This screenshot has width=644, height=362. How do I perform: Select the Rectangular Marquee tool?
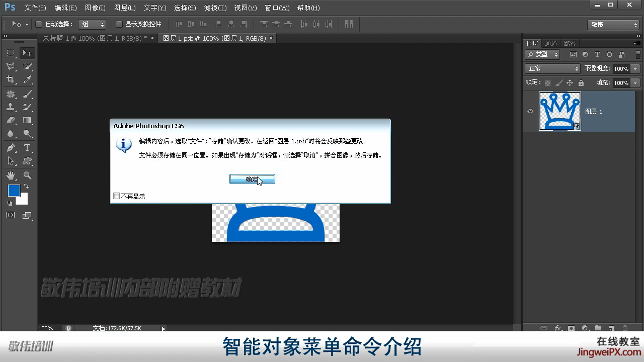11,53
